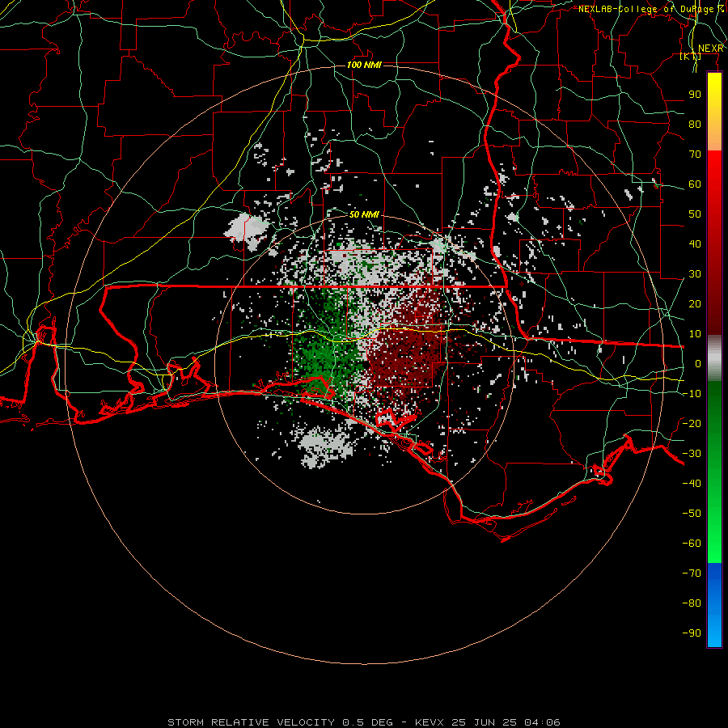
Task: Click the bright red segment of velocity scale
Action: (x=714, y=170)
